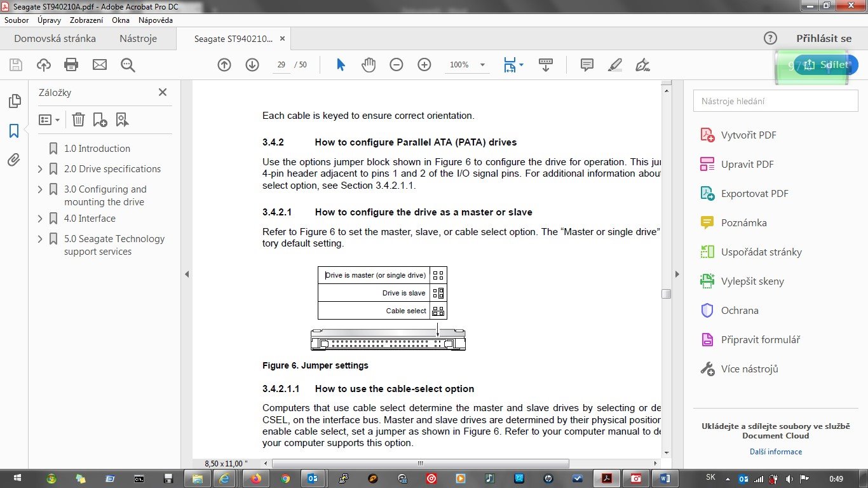Image resolution: width=868 pixels, height=488 pixels.
Task: Go to previous page arrow
Action: tap(224, 65)
